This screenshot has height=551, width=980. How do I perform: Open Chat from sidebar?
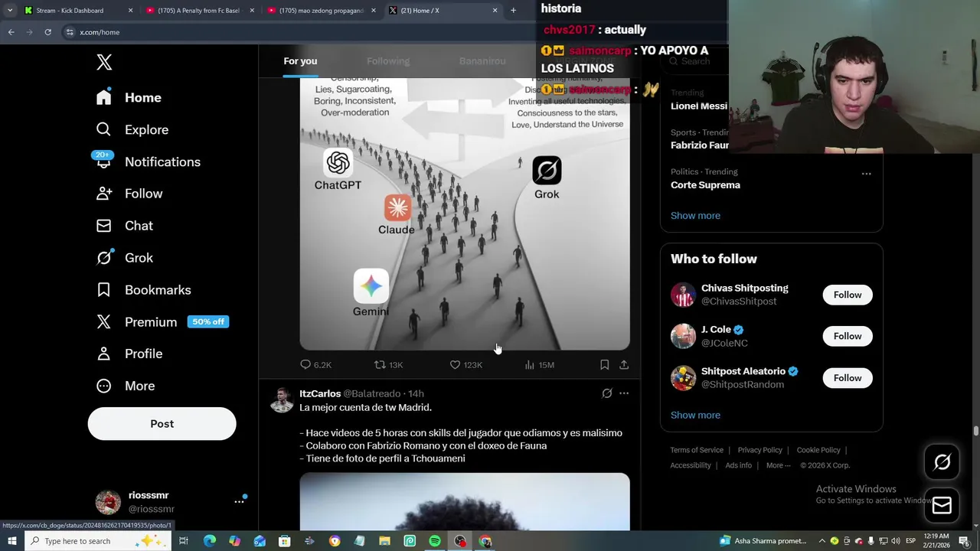[124, 226]
